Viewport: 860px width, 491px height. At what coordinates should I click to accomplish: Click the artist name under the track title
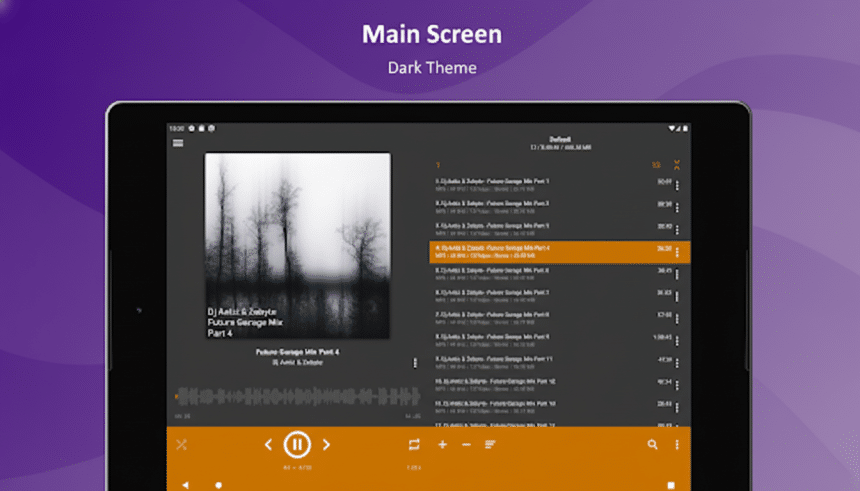coord(297,363)
